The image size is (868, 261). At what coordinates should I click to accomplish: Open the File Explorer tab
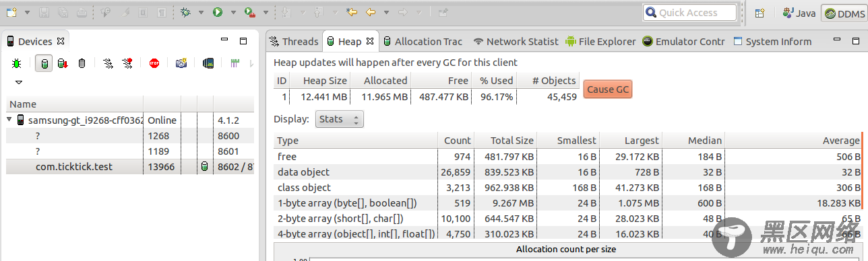click(x=600, y=41)
